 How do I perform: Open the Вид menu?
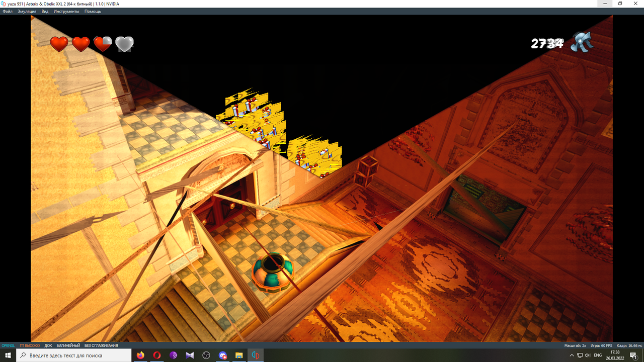coord(45,11)
